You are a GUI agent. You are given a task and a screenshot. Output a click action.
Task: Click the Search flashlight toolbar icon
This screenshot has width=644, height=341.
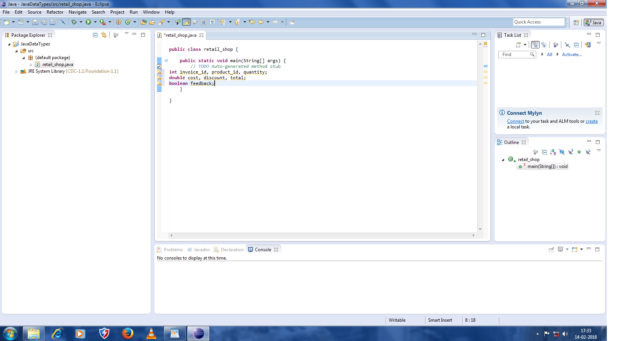[x=161, y=22]
